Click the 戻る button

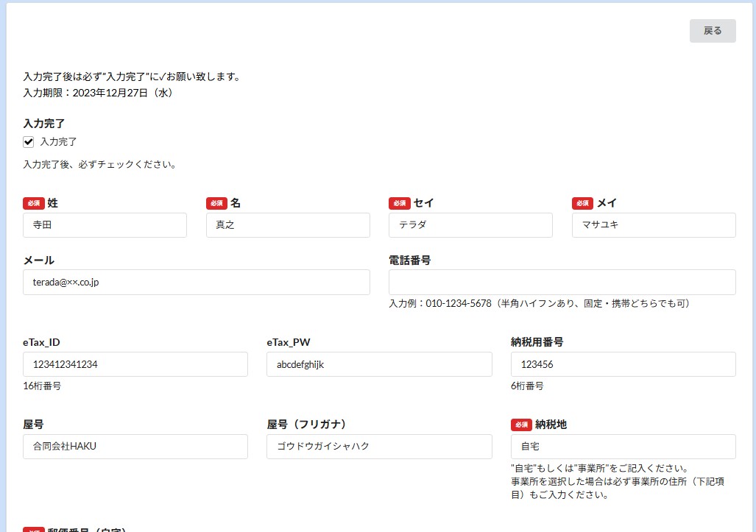coord(711,31)
